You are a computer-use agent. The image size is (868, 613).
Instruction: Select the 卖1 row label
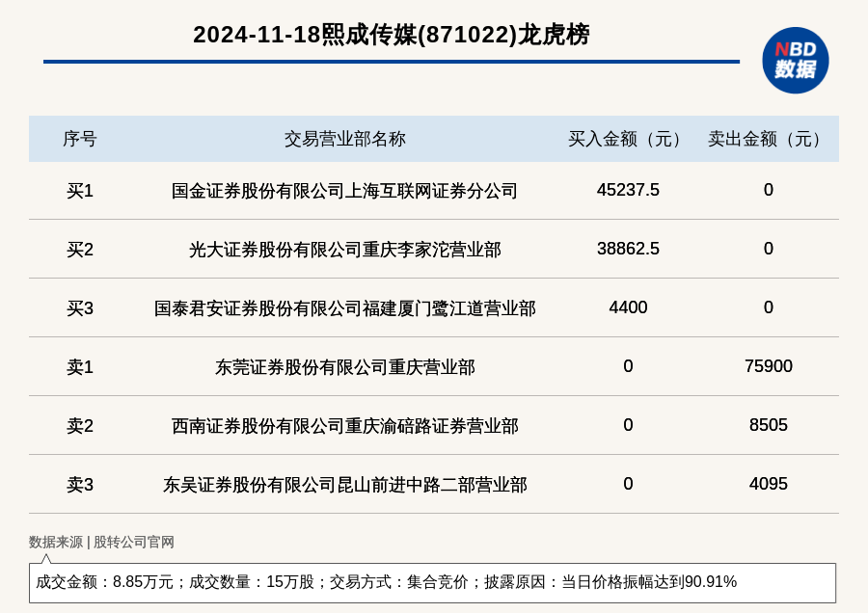coord(80,367)
